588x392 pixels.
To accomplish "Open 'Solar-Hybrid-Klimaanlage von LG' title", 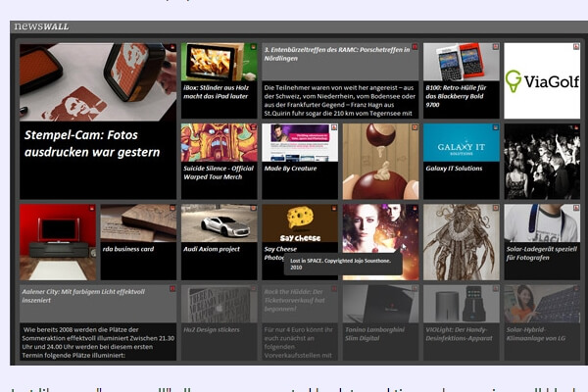I will tap(536, 334).
